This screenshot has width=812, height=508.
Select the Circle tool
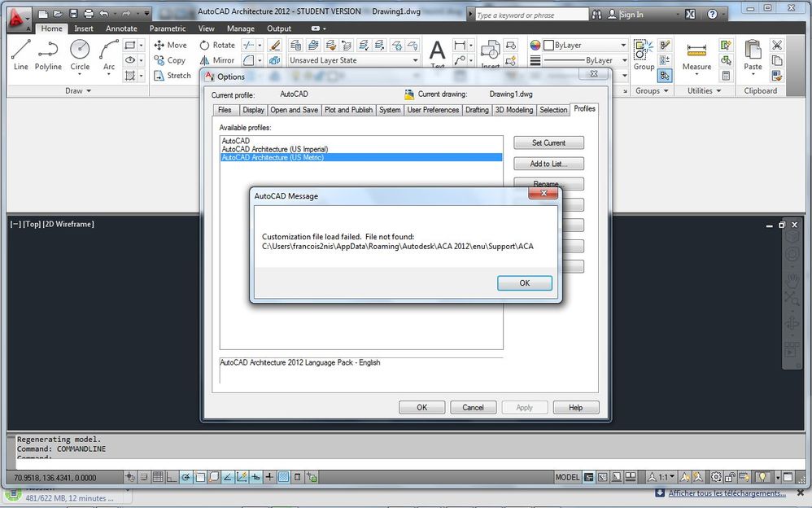(80, 51)
